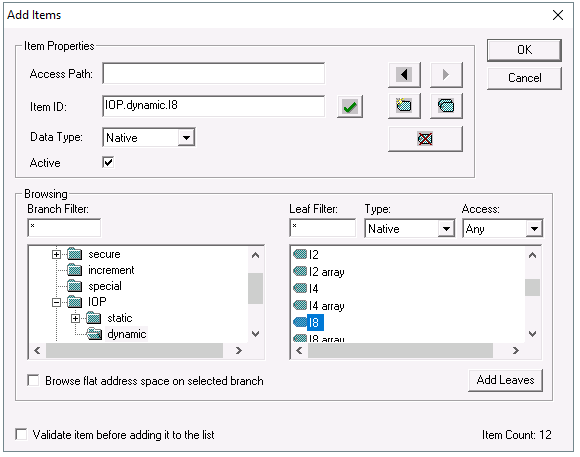Expand the static branch
Image resolution: width=580 pixels, height=457 pixels.
[75, 318]
